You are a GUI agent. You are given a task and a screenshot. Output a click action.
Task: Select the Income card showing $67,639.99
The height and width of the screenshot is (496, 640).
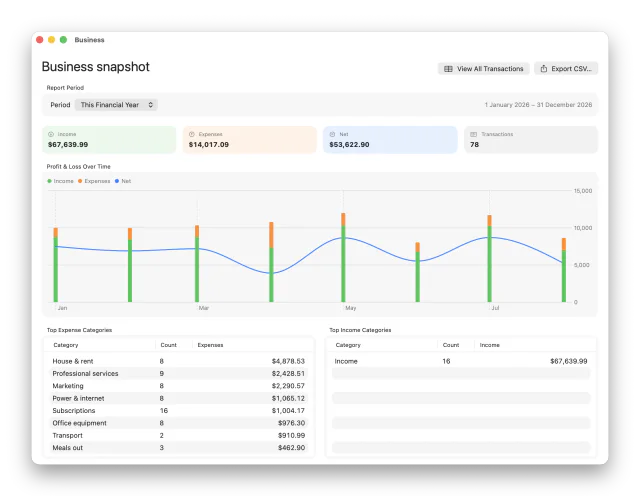(x=109, y=140)
